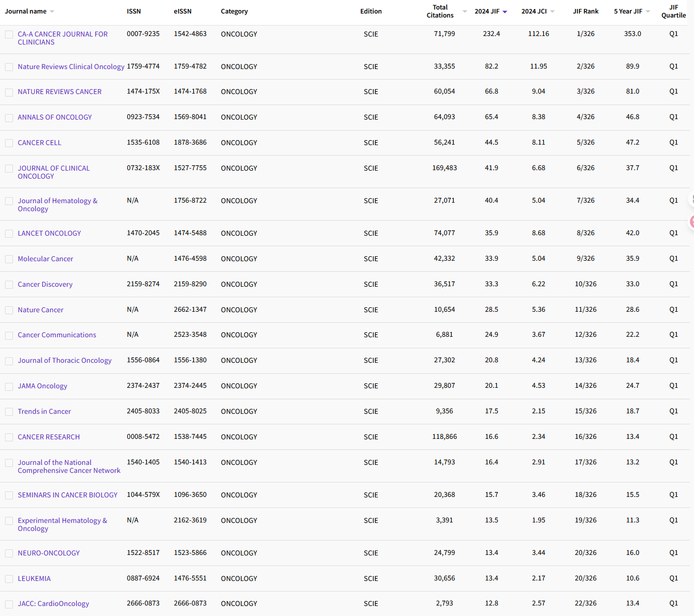This screenshot has height=616, width=694.
Task: Click the eISSN cell 2374-2445
Action: 190,385
